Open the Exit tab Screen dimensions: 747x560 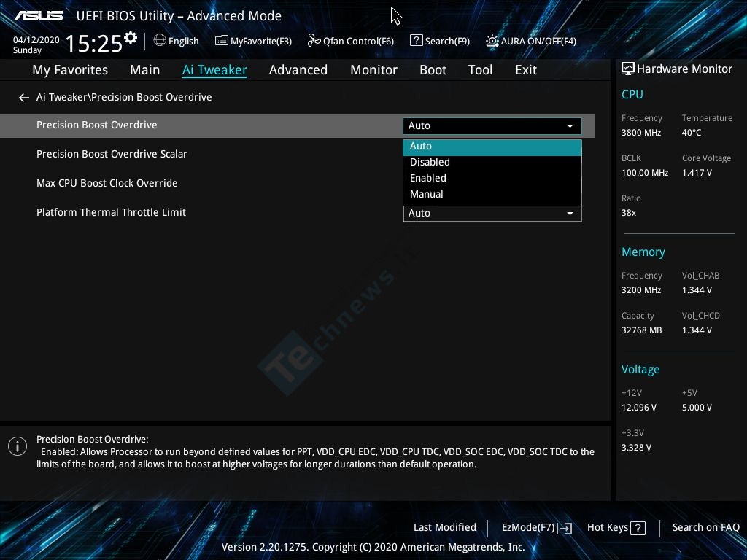pyautogui.click(x=526, y=70)
